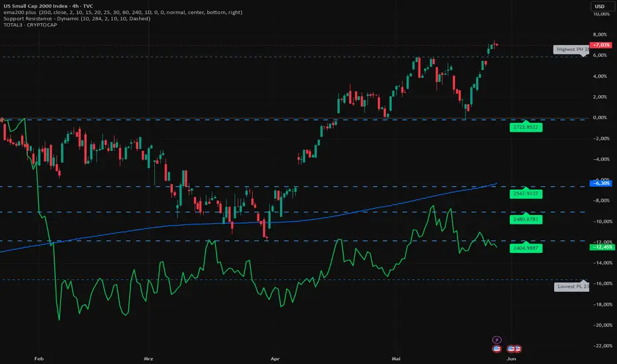This screenshot has width=617, height=364.
Task: Click the Lowest PL label
Action: pyautogui.click(x=572, y=287)
